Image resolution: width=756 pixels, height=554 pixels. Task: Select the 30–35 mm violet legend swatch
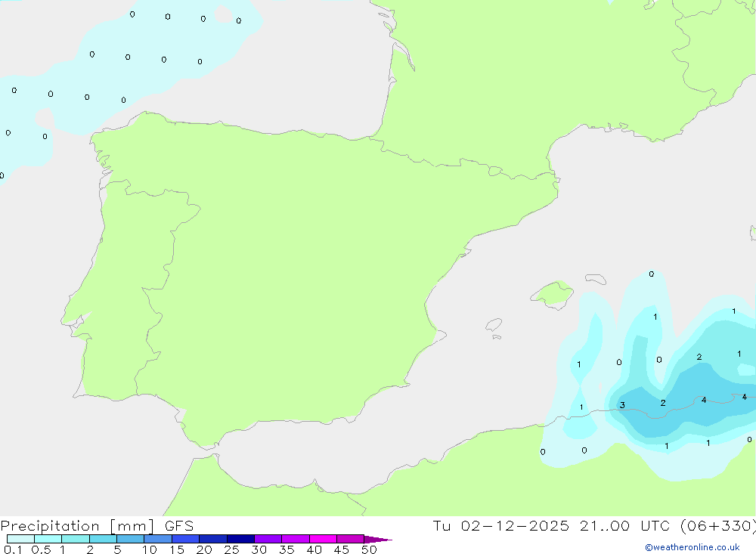(x=268, y=539)
